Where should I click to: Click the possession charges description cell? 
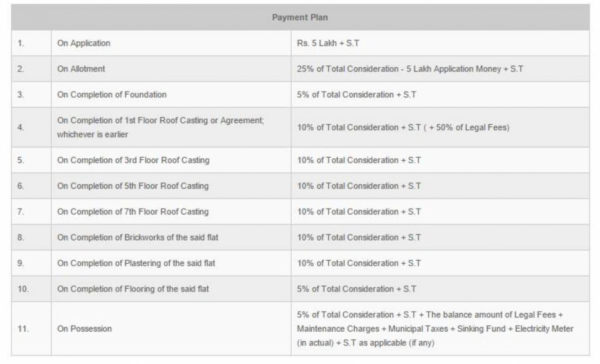(434, 328)
